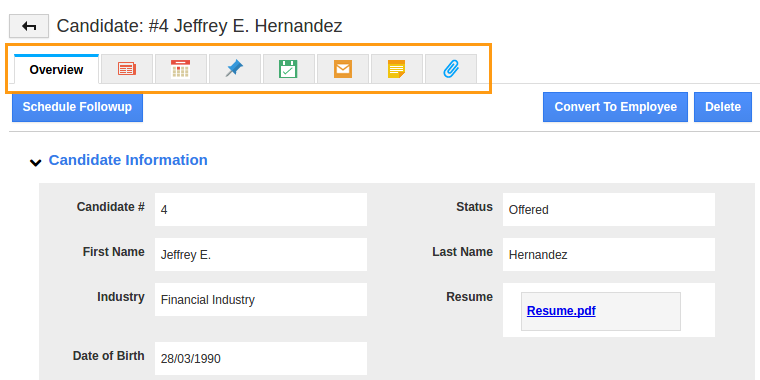Click Convert To Employee button
This screenshot has width=760, height=380.
click(615, 107)
